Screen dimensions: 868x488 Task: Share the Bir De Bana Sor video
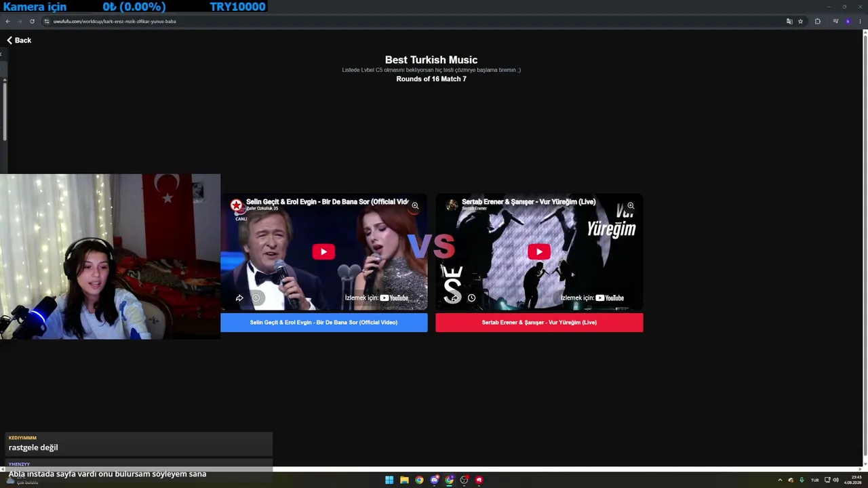(239, 298)
